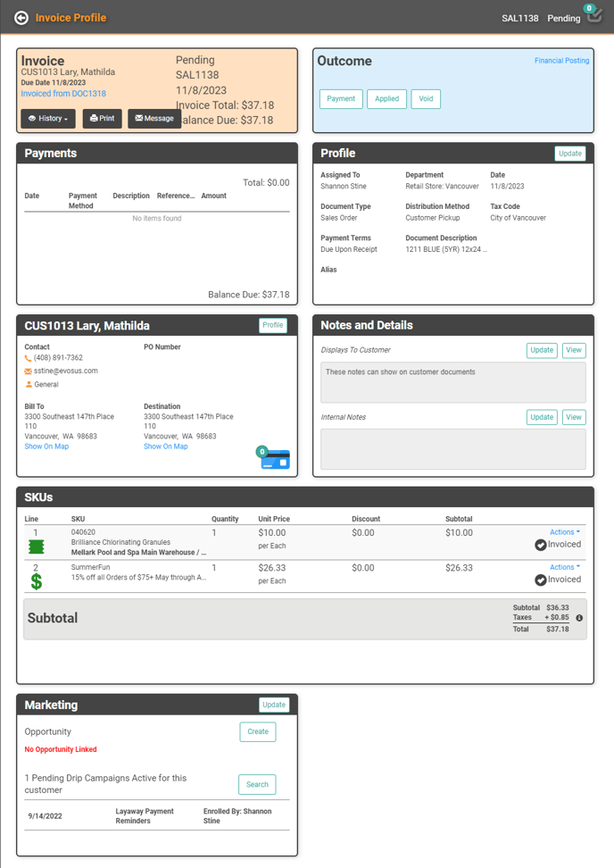Screen dimensions: 614x868
Task: Open the Invoiced from DOC1318 link
Action: pyautogui.click(x=63, y=94)
